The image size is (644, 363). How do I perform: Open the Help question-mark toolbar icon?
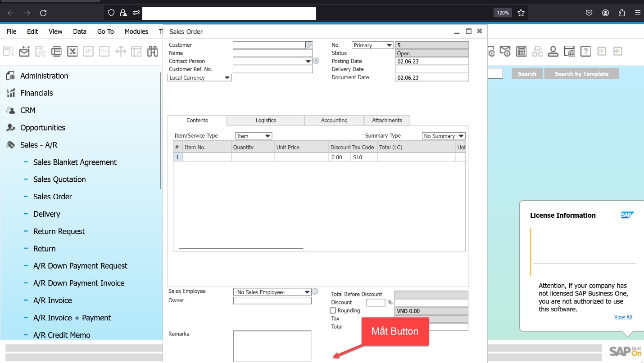click(585, 51)
